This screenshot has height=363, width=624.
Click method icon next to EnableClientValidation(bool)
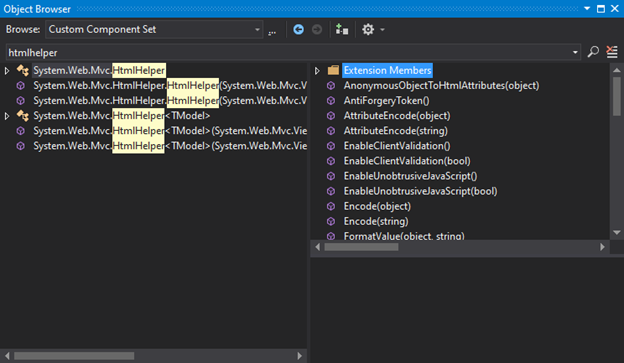tap(331, 161)
